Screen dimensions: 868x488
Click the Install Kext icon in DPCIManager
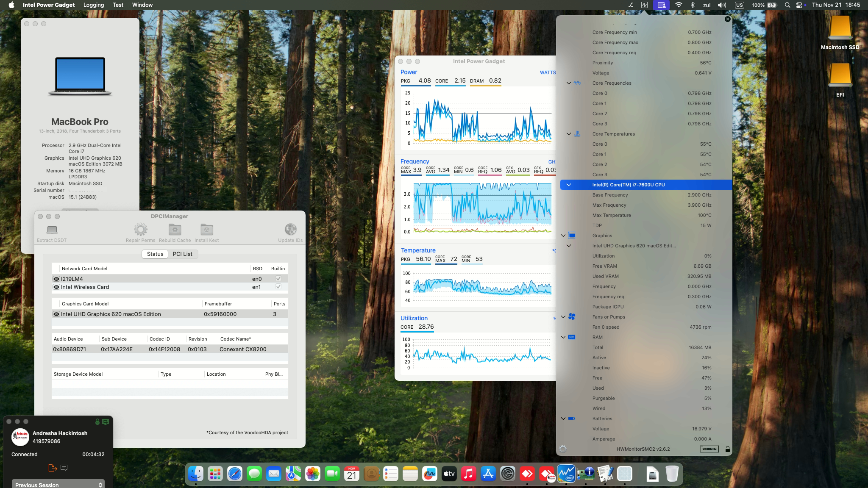(206, 230)
